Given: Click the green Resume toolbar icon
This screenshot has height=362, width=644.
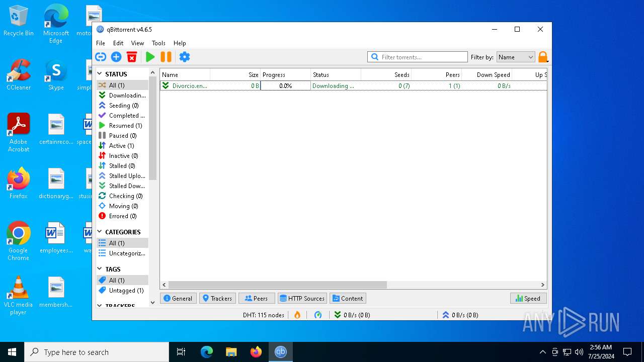Looking at the screenshot, I should [150, 57].
